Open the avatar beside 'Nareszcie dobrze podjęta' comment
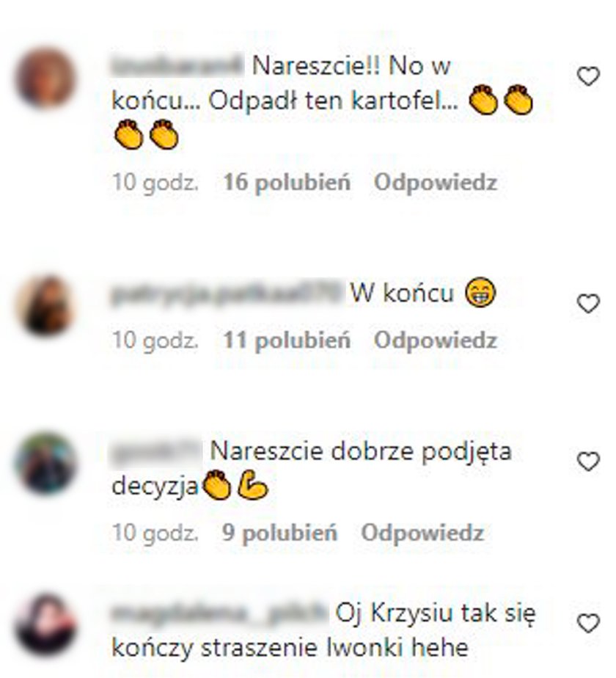 pos(45,463)
